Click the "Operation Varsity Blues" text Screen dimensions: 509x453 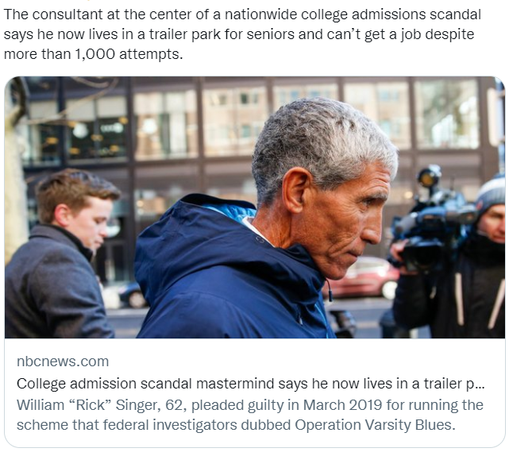pos(375,425)
